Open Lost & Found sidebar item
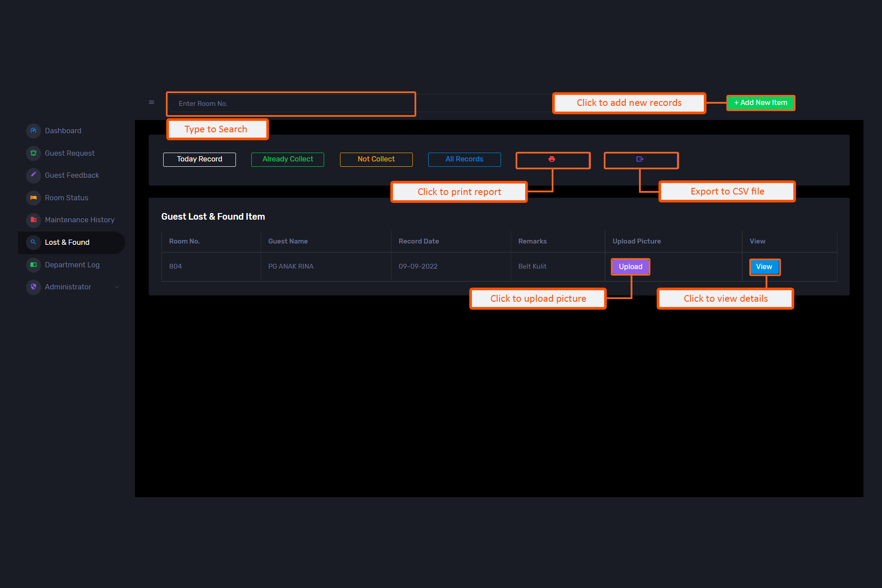Screen dimensions: 882x588 click(67, 242)
